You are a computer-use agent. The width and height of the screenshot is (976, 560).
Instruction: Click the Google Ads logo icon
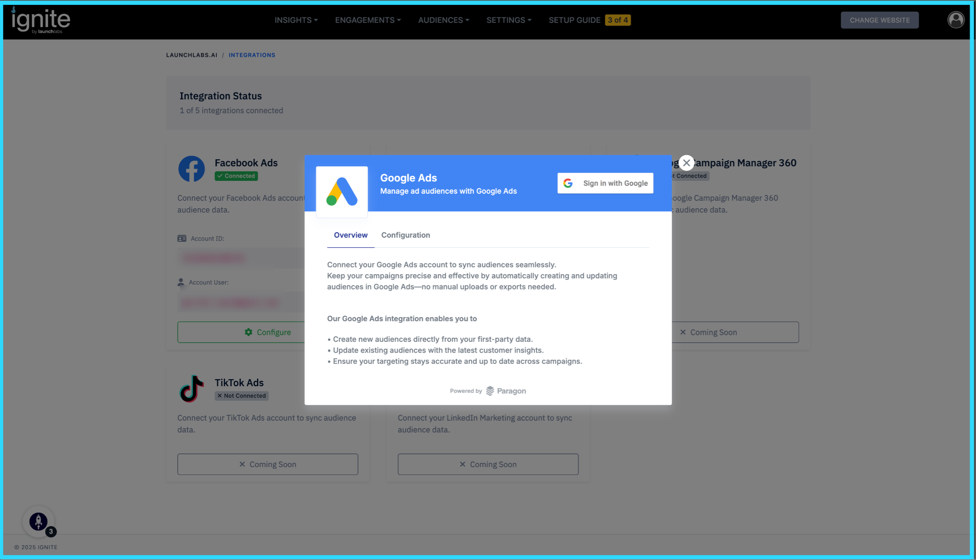[341, 192]
